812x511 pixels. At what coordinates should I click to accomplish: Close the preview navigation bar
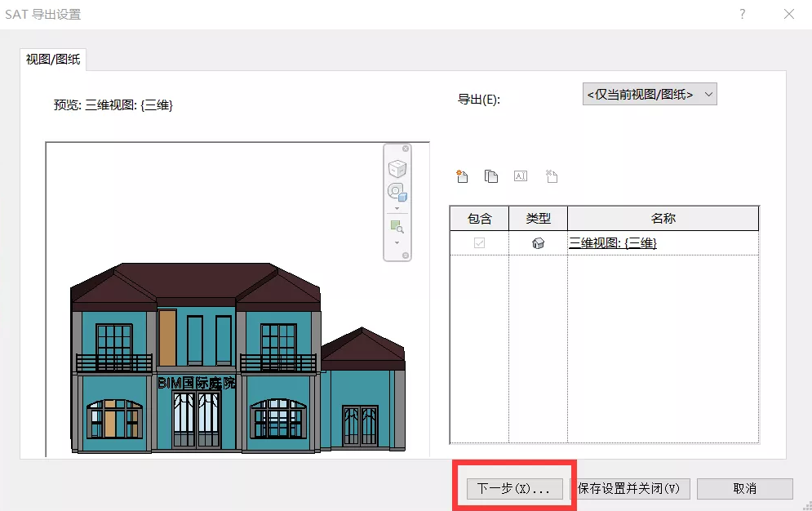click(x=406, y=149)
